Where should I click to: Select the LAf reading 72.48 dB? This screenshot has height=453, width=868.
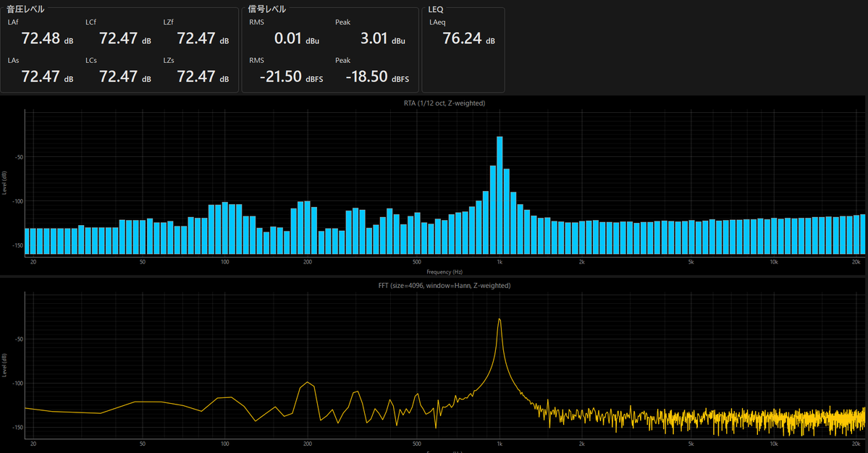coord(47,38)
